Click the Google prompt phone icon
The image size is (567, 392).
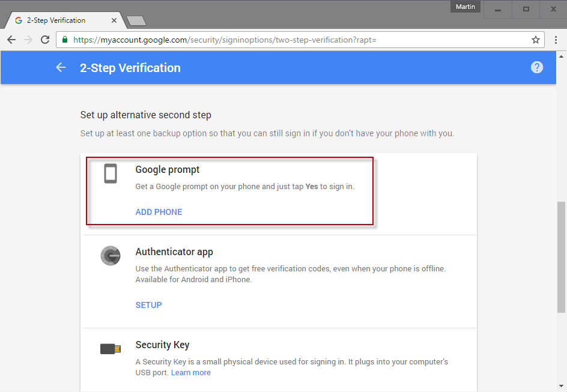coord(111,173)
